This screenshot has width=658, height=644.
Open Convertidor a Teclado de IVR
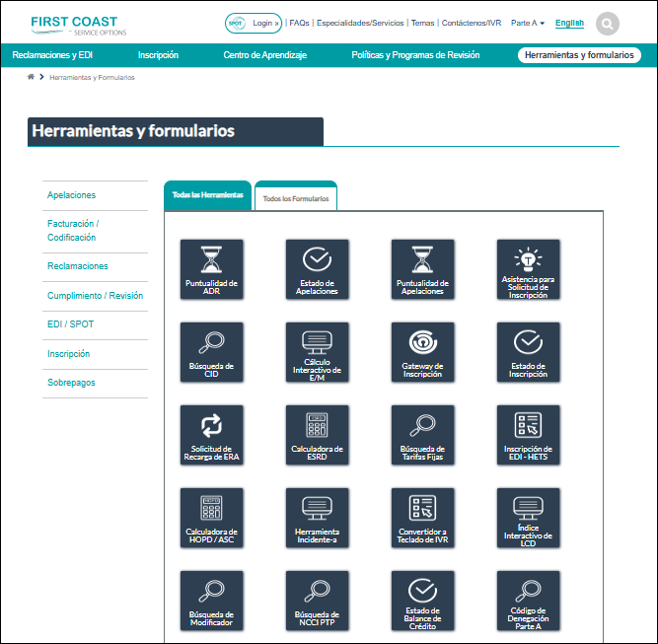point(422,517)
